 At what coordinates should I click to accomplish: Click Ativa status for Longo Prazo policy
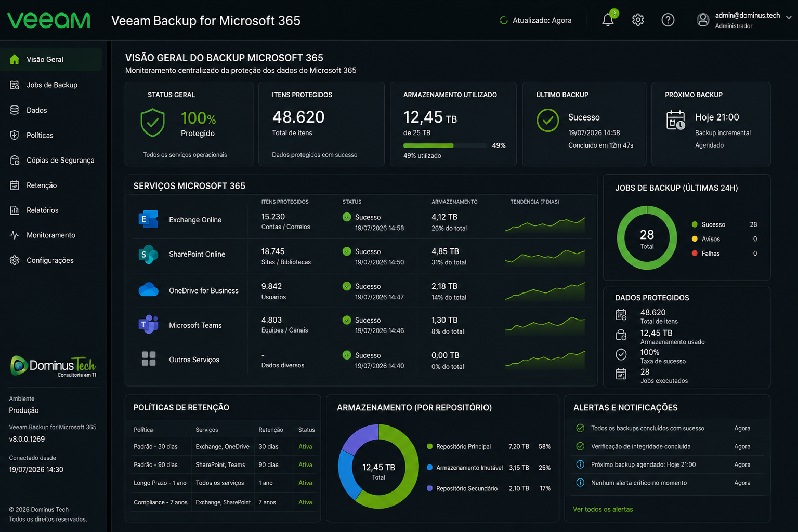pos(305,483)
